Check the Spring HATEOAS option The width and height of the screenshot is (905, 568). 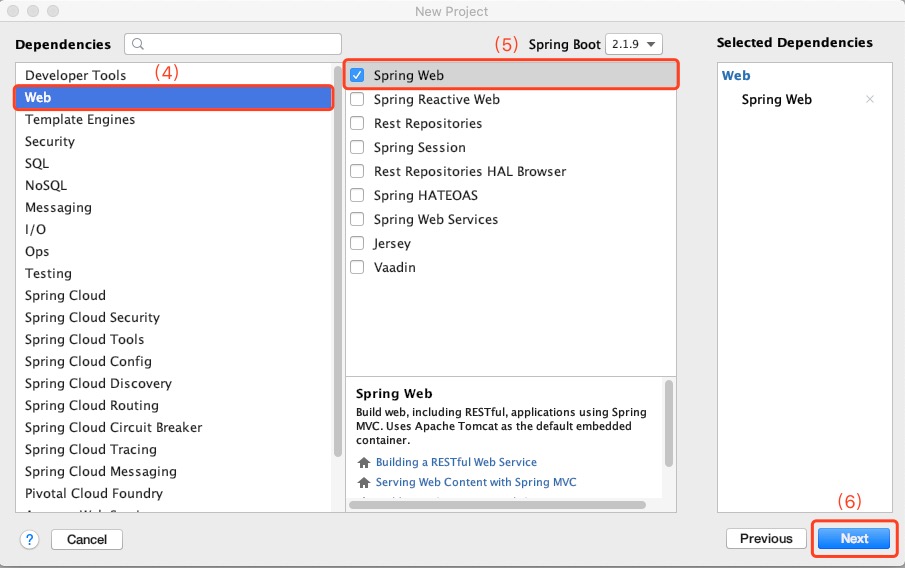point(357,195)
